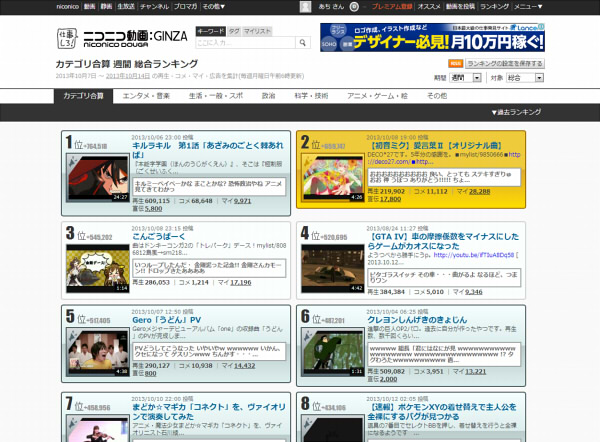The image size is (600, 442).
Task: Switch to 生活・一般・スポ category tab
Action: (x=216, y=96)
